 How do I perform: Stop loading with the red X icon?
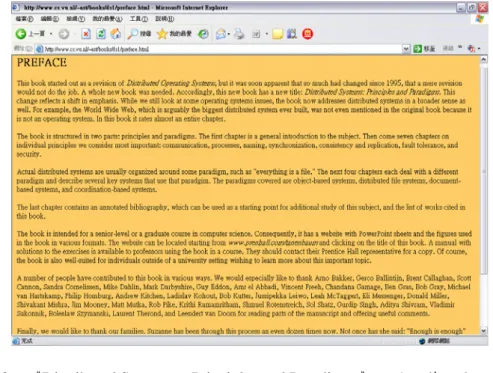tap(86, 34)
